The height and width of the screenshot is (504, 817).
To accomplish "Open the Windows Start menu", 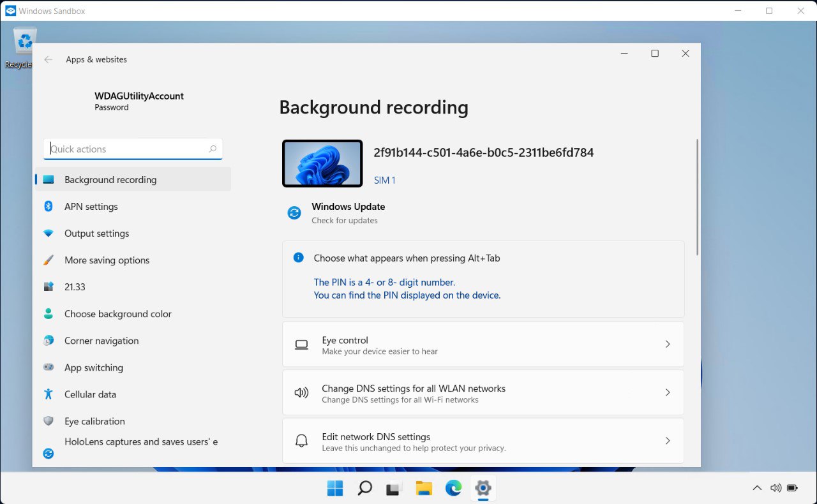I will [335, 489].
